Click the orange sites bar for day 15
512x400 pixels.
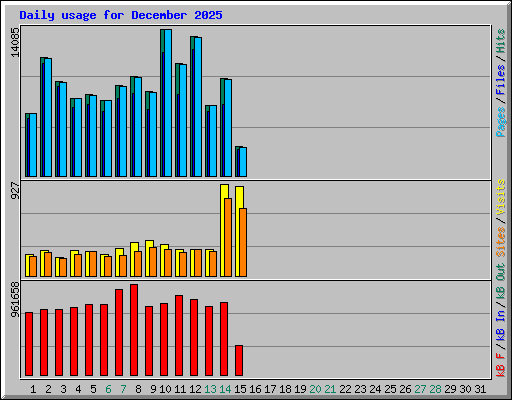coord(243,243)
